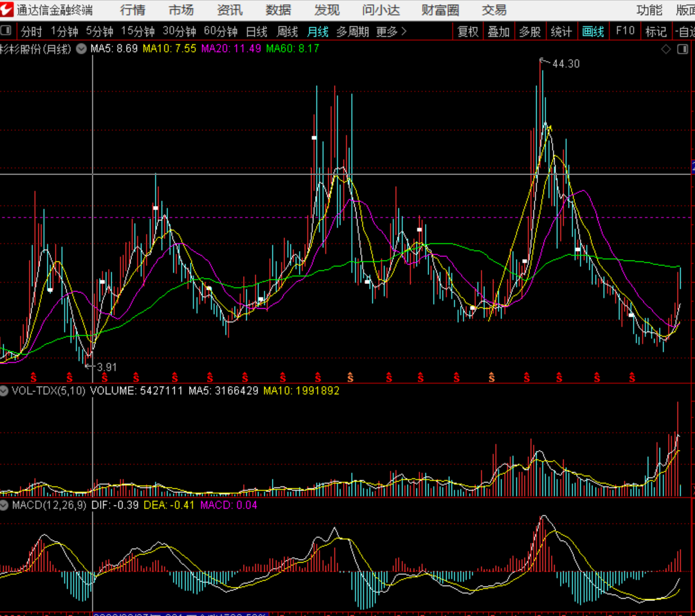Image resolution: width=695 pixels, height=616 pixels.
Task: Click the last red S marker on the right
Action: (632, 377)
